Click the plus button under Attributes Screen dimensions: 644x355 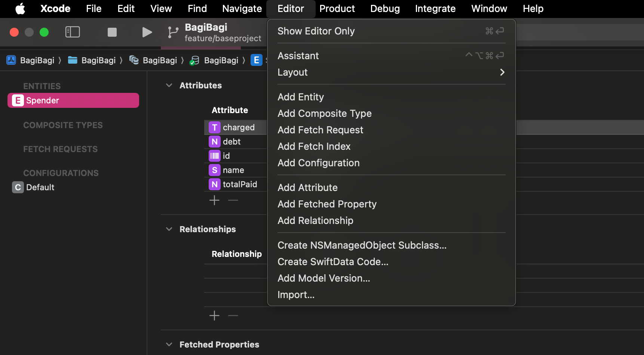[x=214, y=200]
